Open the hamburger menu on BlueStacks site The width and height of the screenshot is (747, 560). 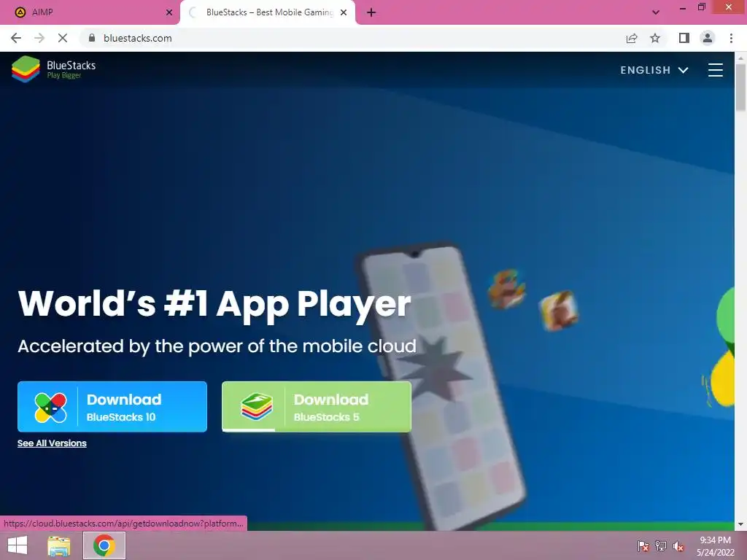[715, 70]
